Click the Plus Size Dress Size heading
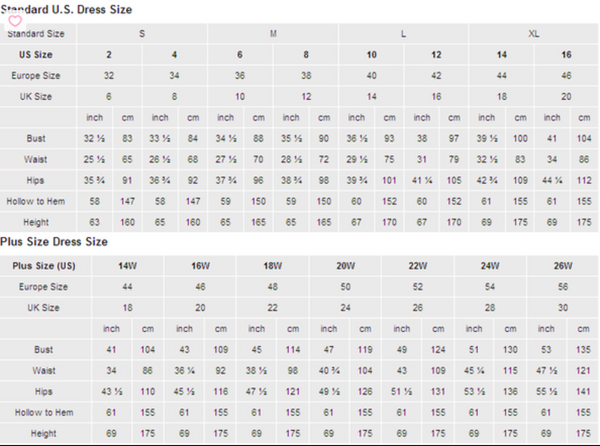The width and height of the screenshot is (600, 446). 55,242
